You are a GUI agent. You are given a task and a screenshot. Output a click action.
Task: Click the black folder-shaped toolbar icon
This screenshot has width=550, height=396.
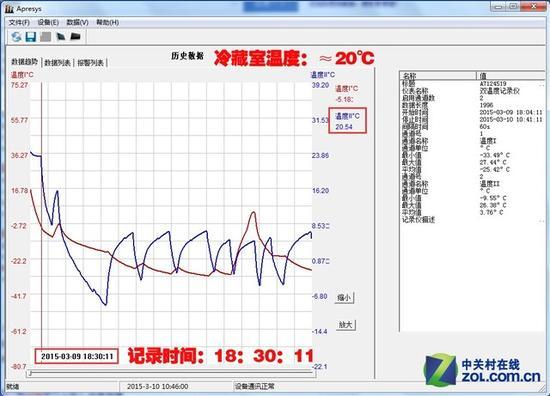click(x=75, y=36)
